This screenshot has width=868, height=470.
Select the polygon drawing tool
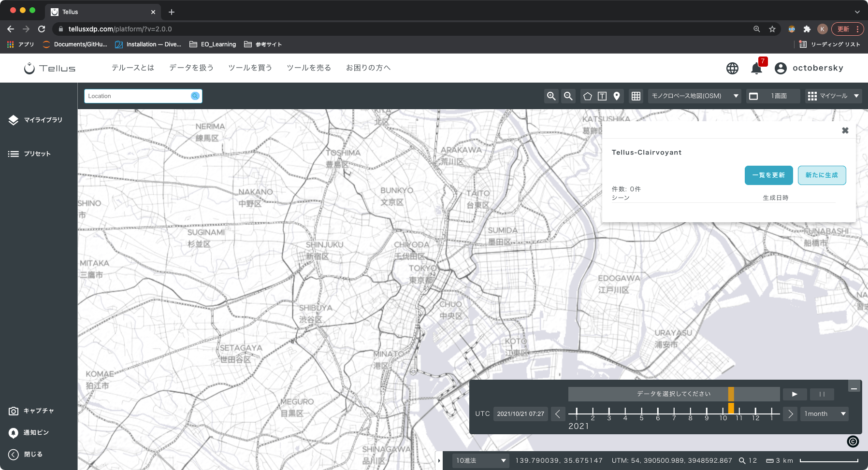[x=588, y=96]
